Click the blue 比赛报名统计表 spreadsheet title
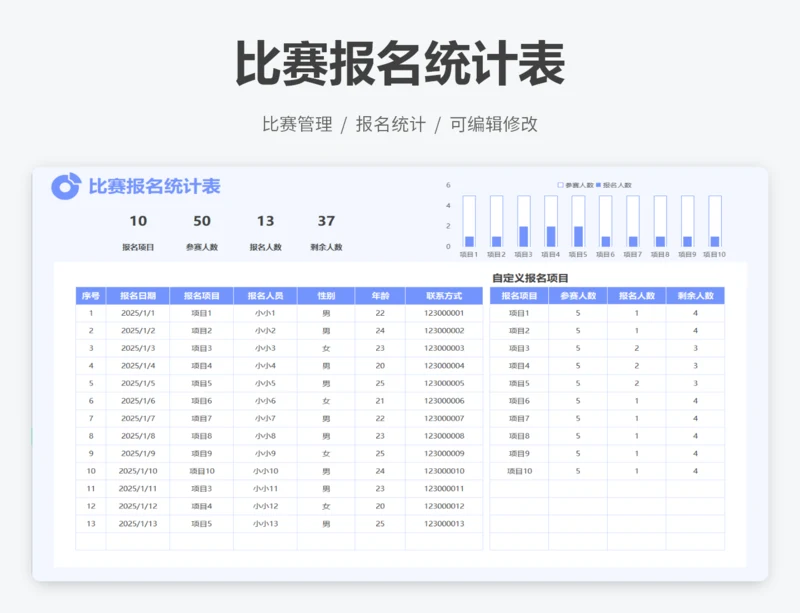800x613 pixels. click(x=155, y=186)
